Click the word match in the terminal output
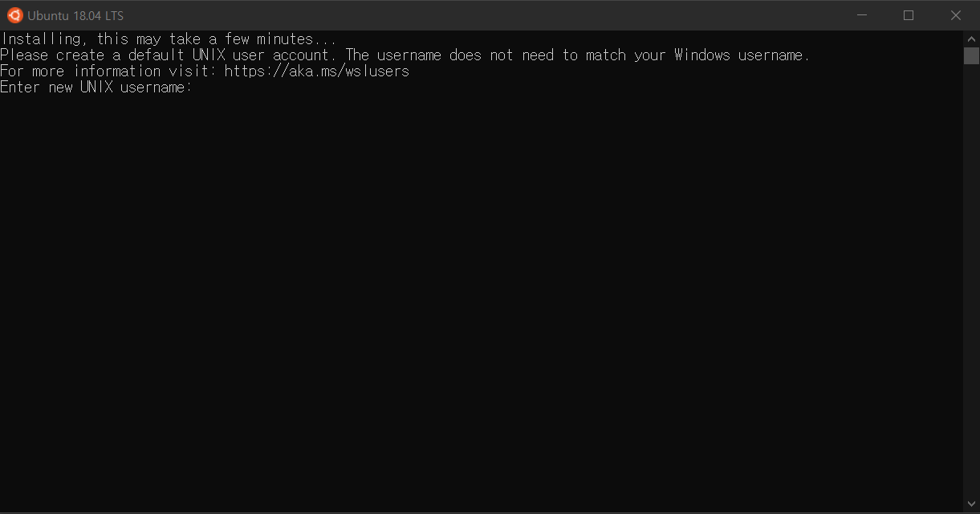 click(606, 55)
